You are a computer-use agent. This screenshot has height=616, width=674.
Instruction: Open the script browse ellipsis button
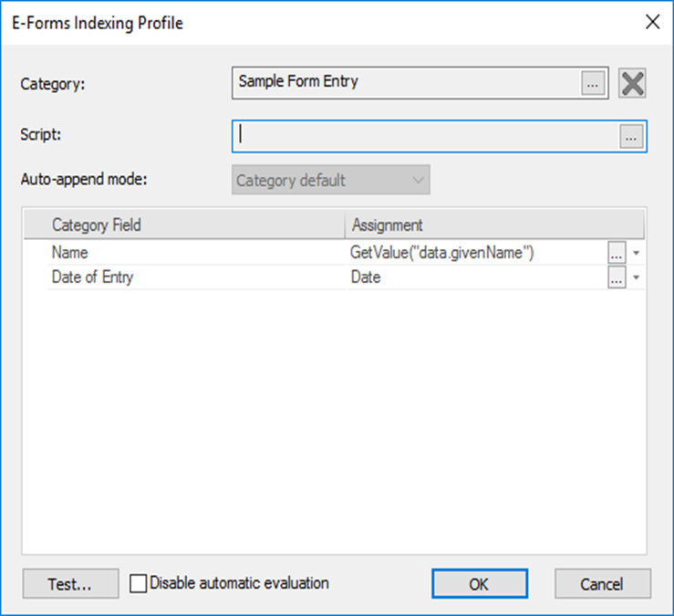pyautogui.click(x=631, y=136)
